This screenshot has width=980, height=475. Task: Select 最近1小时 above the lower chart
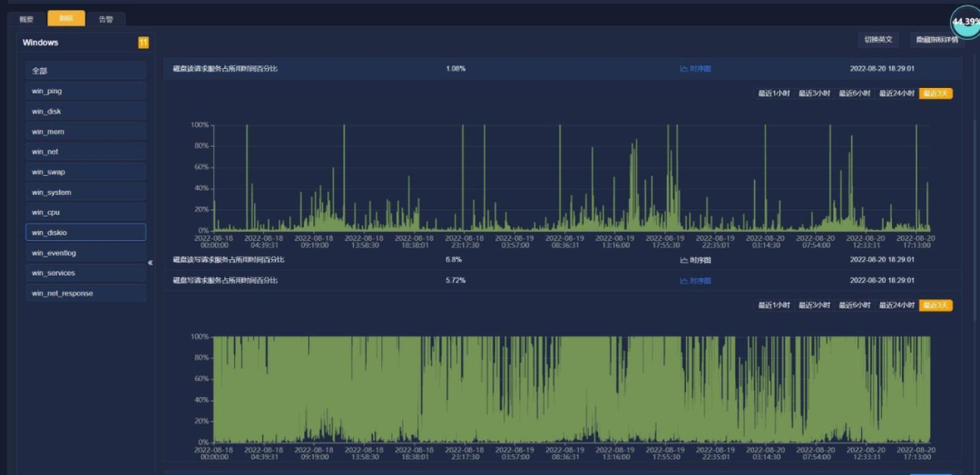pyautogui.click(x=774, y=305)
